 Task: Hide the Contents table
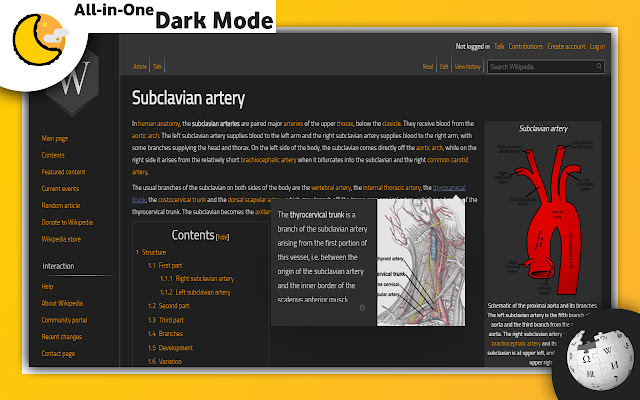point(222,237)
